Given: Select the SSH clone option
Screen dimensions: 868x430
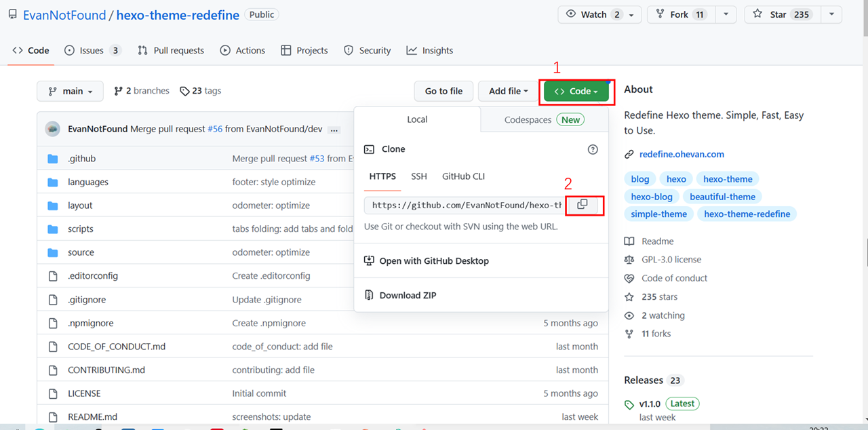Looking at the screenshot, I should click(x=419, y=176).
